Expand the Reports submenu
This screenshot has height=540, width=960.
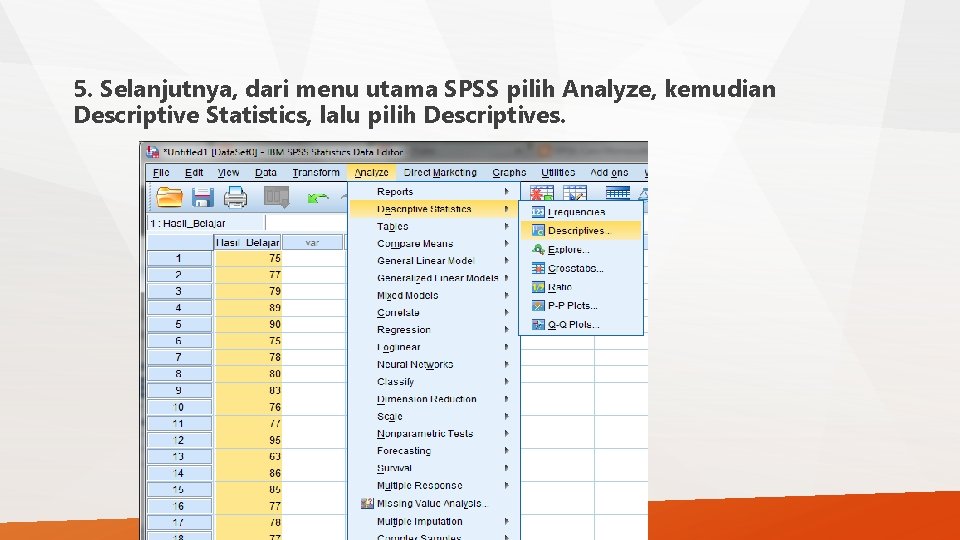click(x=434, y=192)
